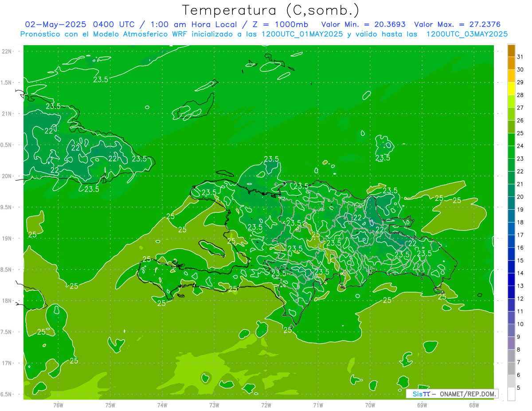Image resolution: width=532 pixels, height=411 pixels.
Task: Click color swatch between legend values 27 and 28
Action: pyautogui.click(x=511, y=102)
